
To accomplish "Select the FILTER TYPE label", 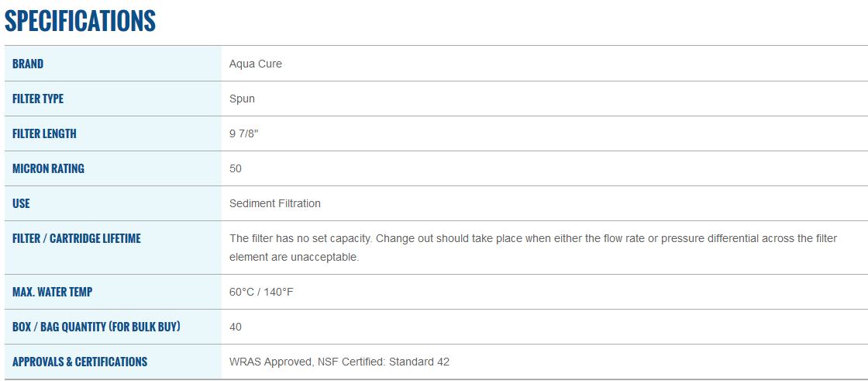I will pos(38,99).
